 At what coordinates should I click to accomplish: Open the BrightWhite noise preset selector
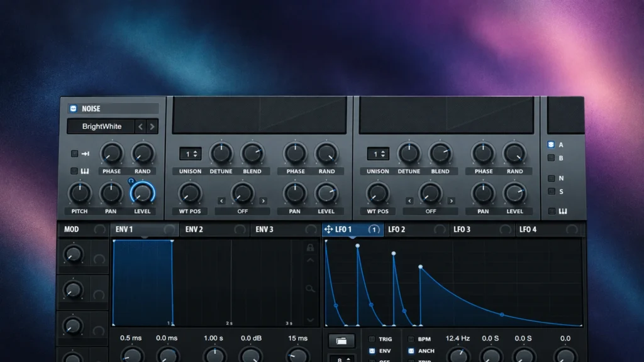pos(101,126)
